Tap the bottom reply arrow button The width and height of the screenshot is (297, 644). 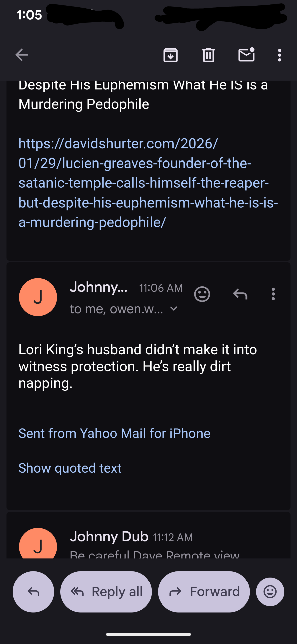coord(33,592)
